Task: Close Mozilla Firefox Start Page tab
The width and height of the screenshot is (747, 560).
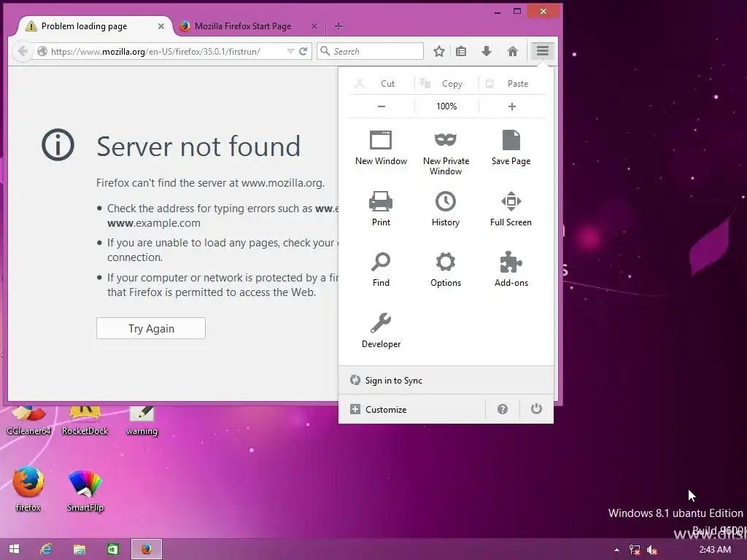Action: click(314, 26)
